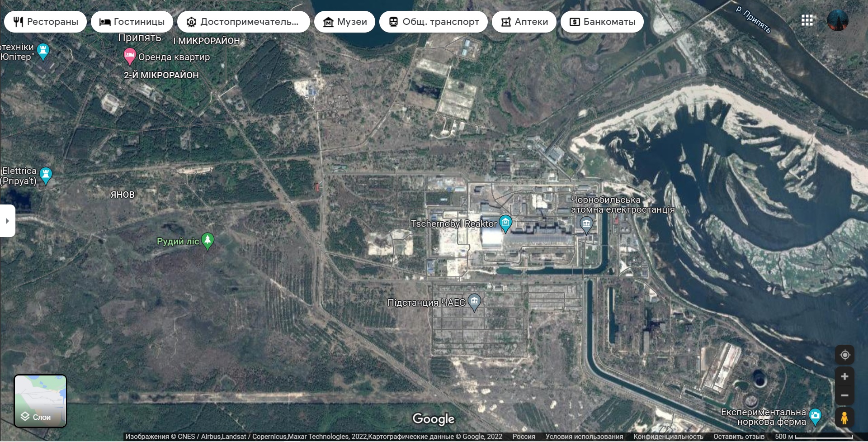
Task: Filter by Гостиницы category
Action: pos(132,22)
